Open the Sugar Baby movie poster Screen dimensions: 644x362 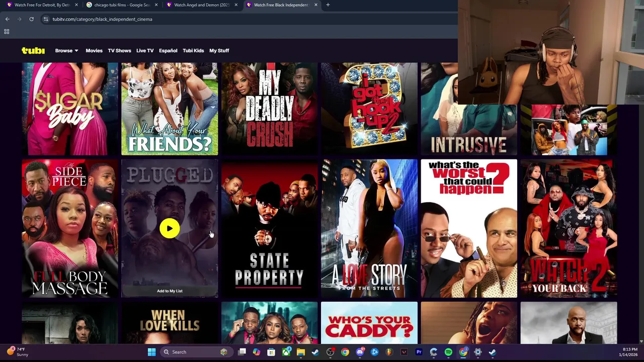tap(70, 109)
